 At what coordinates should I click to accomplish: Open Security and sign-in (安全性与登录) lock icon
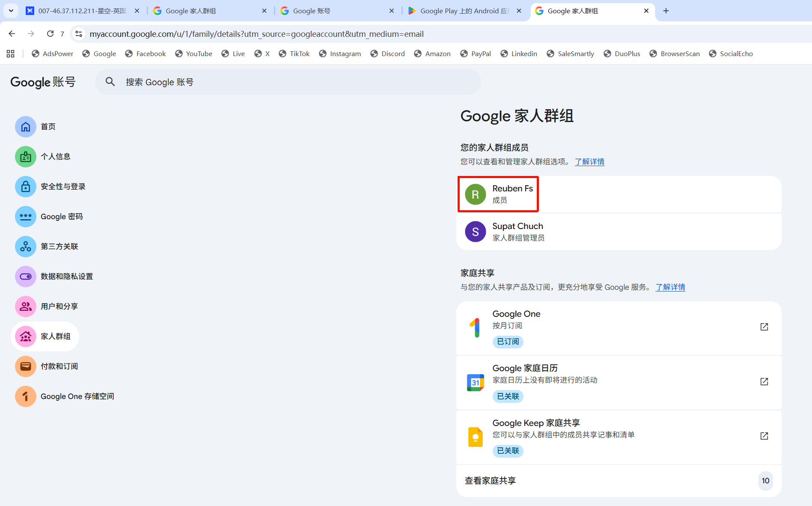(x=26, y=187)
